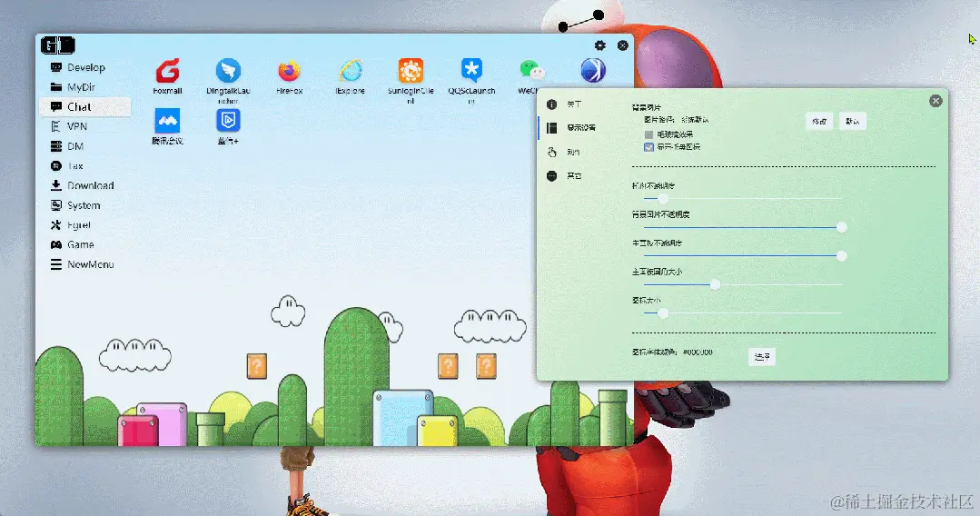Launch the 腾讯会议 meeting icon
Image resolution: width=980 pixels, height=516 pixels.
[x=167, y=121]
